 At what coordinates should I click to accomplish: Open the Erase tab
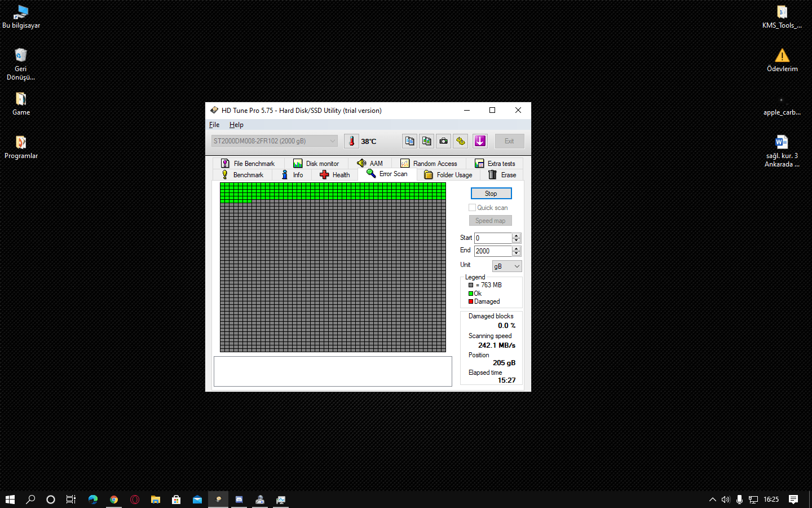502,175
